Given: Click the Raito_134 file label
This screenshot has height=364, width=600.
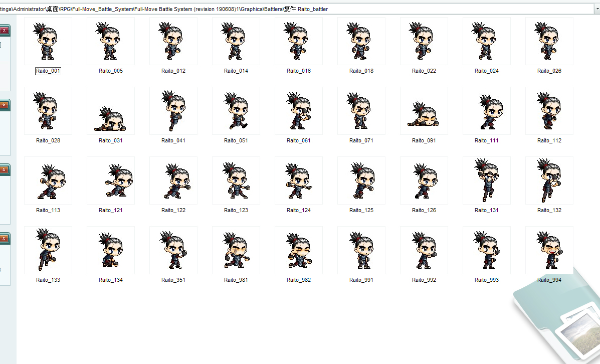Looking at the screenshot, I should point(111,280).
